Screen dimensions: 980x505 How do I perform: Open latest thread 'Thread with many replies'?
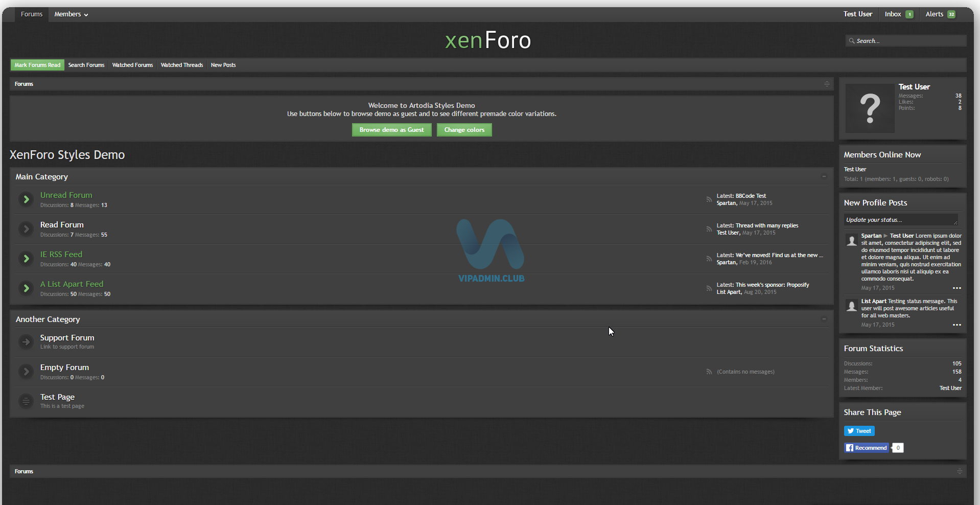[767, 225]
